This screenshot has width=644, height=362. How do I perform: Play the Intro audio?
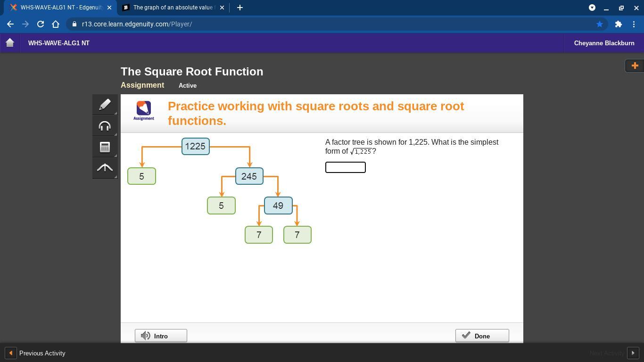point(161,336)
